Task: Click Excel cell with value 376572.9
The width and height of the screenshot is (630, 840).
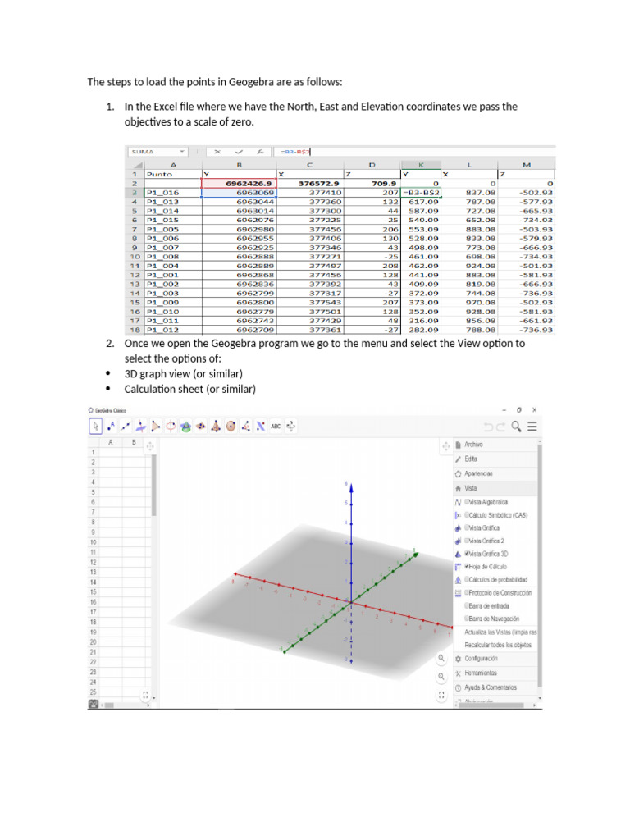Action: [309, 183]
